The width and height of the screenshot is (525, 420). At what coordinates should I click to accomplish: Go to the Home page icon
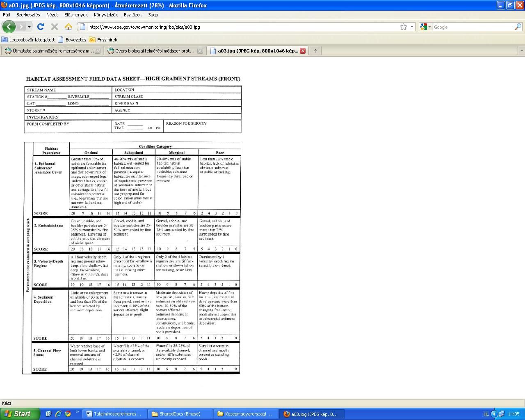pos(68,27)
